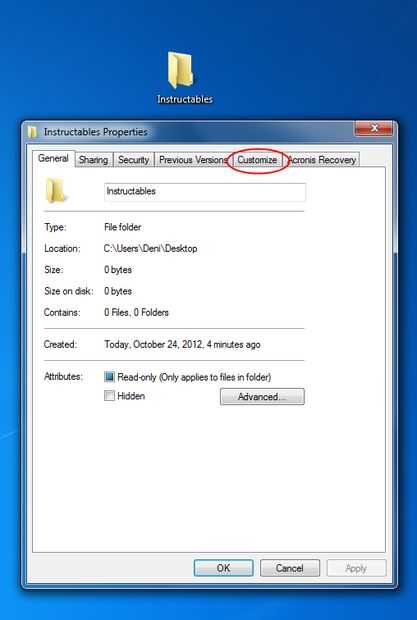Screen dimensions: 417x620
Task: Switch to the Previous Versions tab
Action: tap(193, 160)
